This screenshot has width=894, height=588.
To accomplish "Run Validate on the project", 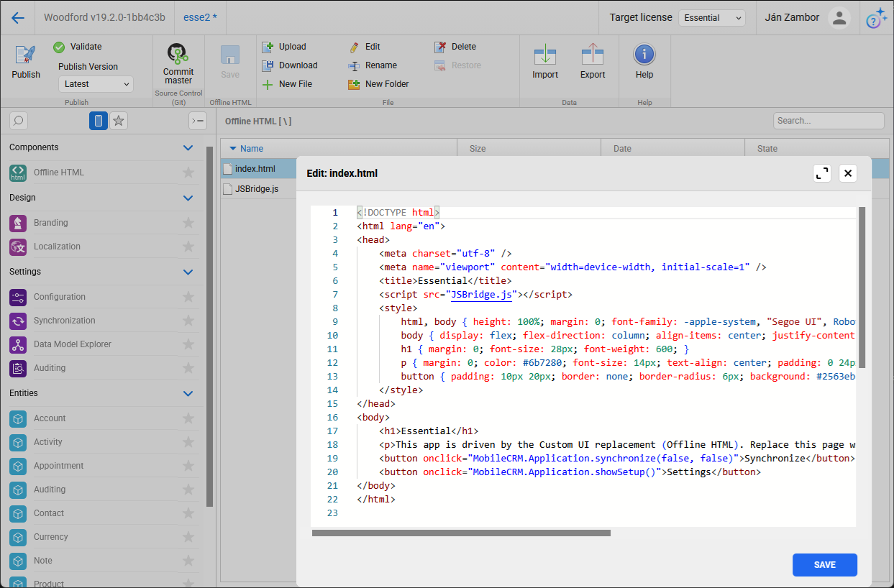I will 78,47.
